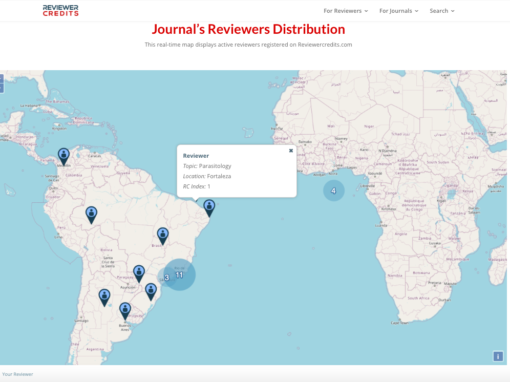Screen dimensions: 510x382
Task: Click the reviewer pin in Peru
Action: 91,215
